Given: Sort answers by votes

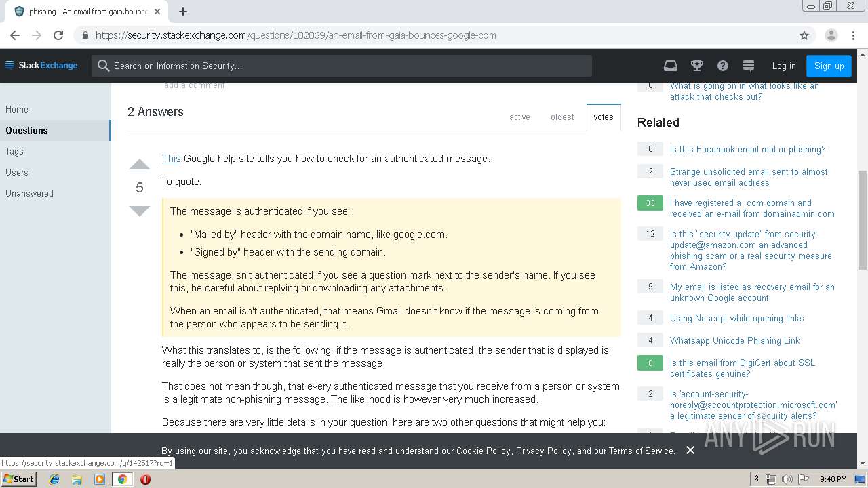Looking at the screenshot, I should [x=604, y=117].
